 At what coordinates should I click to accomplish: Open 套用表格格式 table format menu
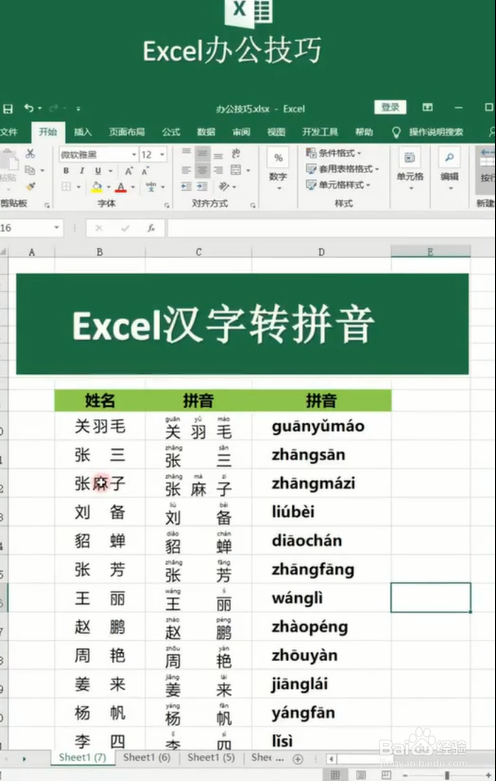point(343,169)
